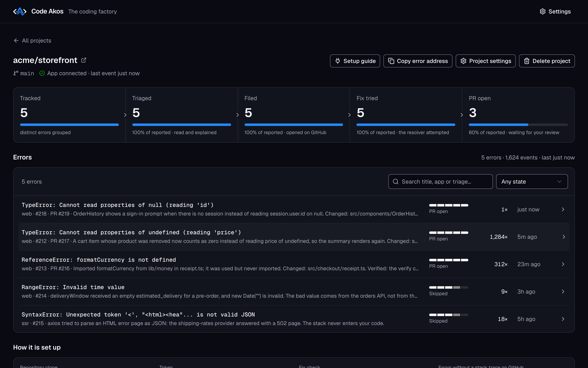Click the trash icon on Delete project
Screen dimensions: 588x368
click(x=527, y=61)
